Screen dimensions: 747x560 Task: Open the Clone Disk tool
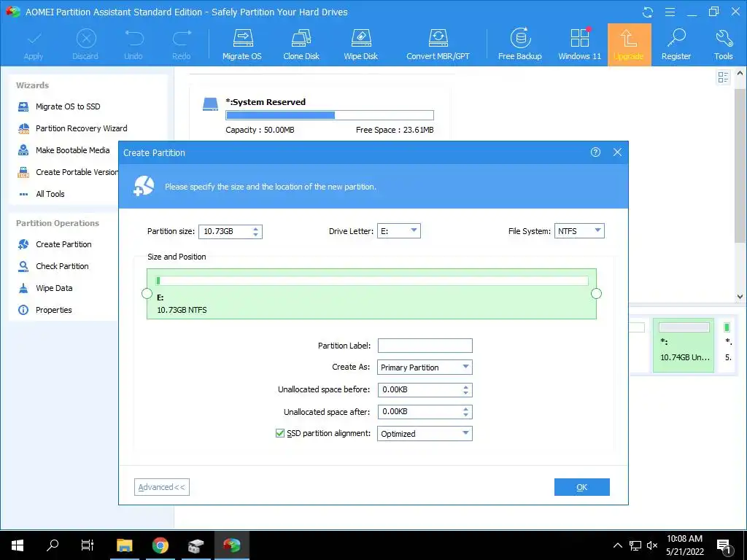click(x=301, y=44)
